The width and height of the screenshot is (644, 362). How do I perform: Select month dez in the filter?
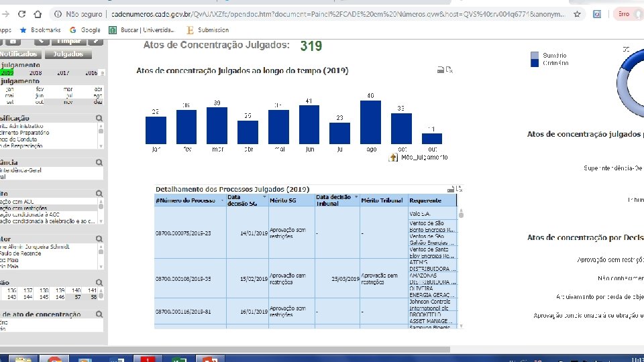tap(98, 102)
